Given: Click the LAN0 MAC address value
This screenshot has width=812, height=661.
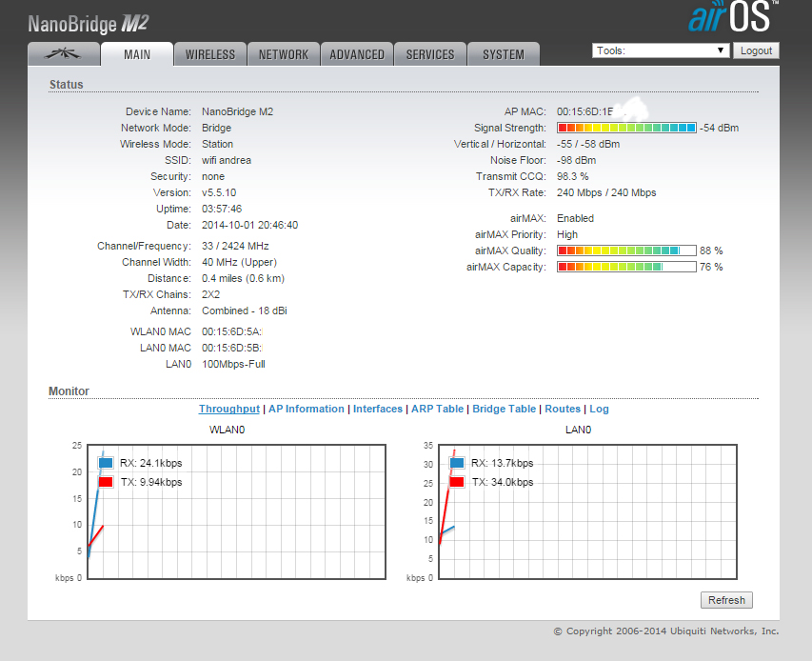Looking at the screenshot, I should [x=232, y=348].
